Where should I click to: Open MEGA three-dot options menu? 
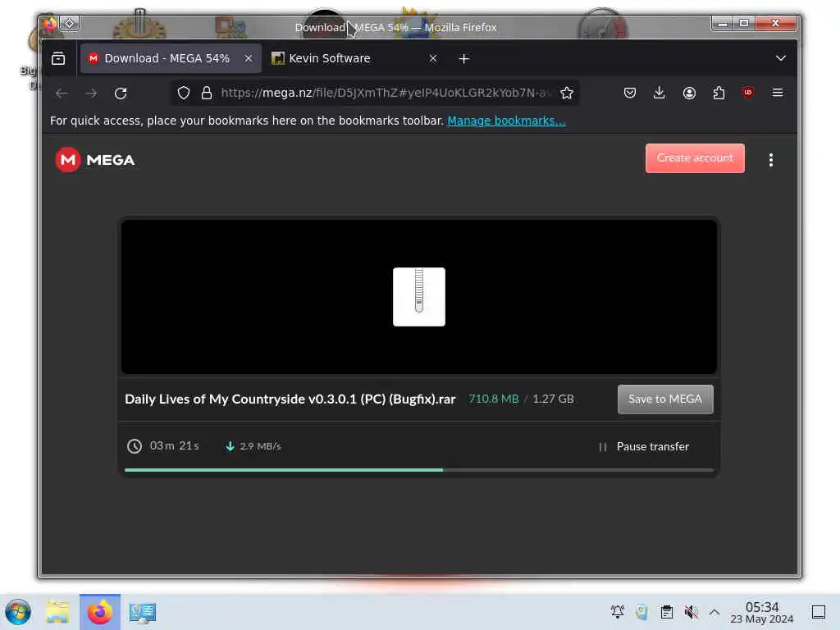tap(771, 160)
